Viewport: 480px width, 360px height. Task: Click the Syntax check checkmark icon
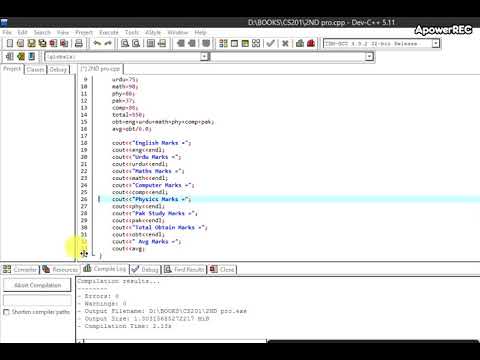pyautogui.click(x=270, y=43)
